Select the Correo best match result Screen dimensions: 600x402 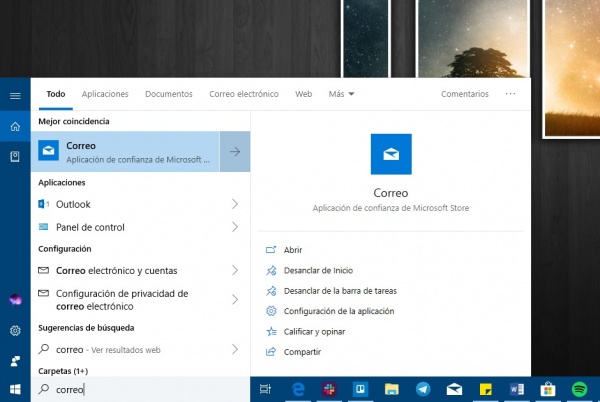pyautogui.click(x=125, y=151)
